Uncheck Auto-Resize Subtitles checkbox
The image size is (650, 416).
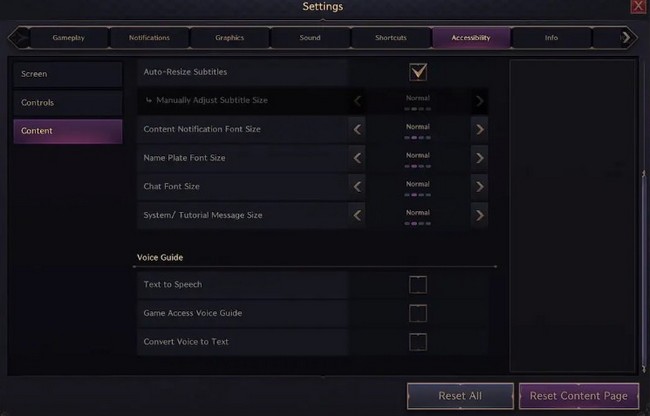tap(418, 72)
